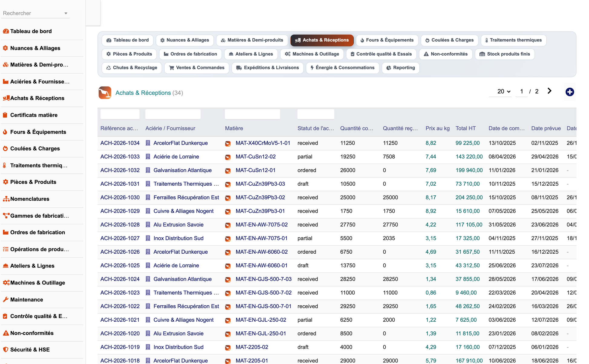
Task: Click the Machines & Outillage sidebar icon
Action: (6, 283)
